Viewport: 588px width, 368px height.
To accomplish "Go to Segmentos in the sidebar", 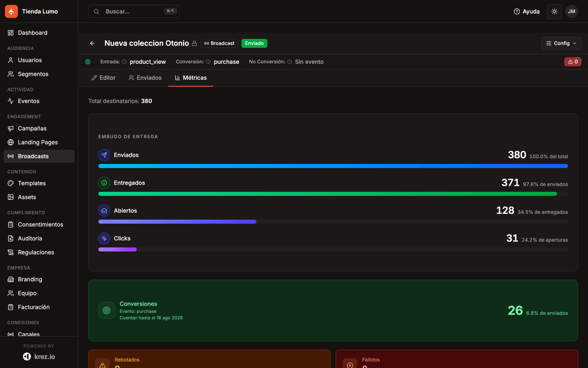I will click(x=39, y=74).
